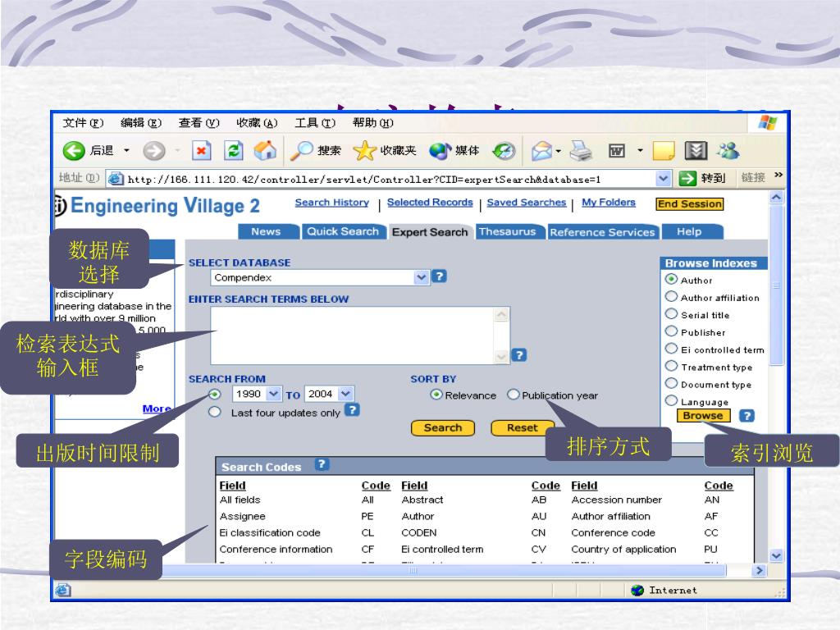Screen dimensions: 840x630
Task: Switch to the Quick Search tab
Action: coord(343,231)
